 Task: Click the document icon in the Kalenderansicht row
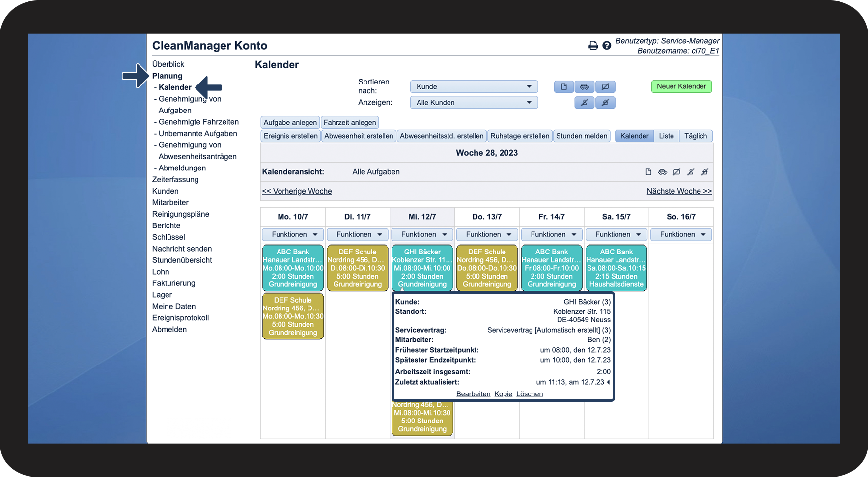648,172
